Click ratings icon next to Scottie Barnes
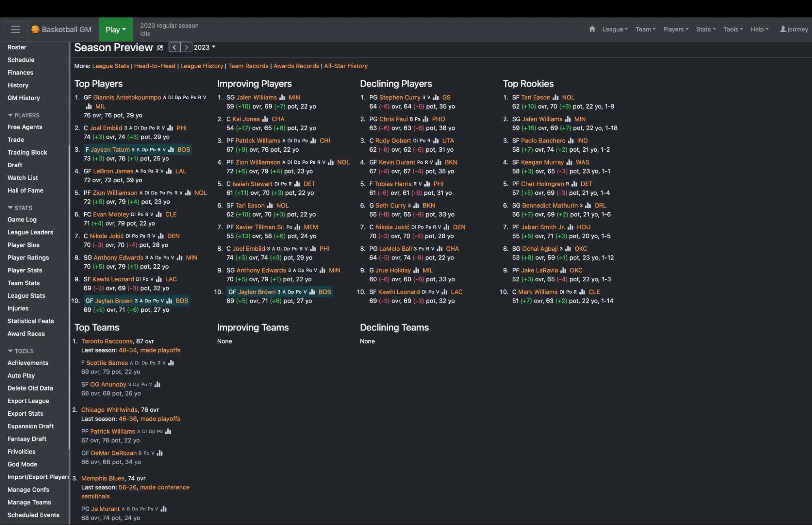812x525 pixels. pyautogui.click(x=171, y=363)
